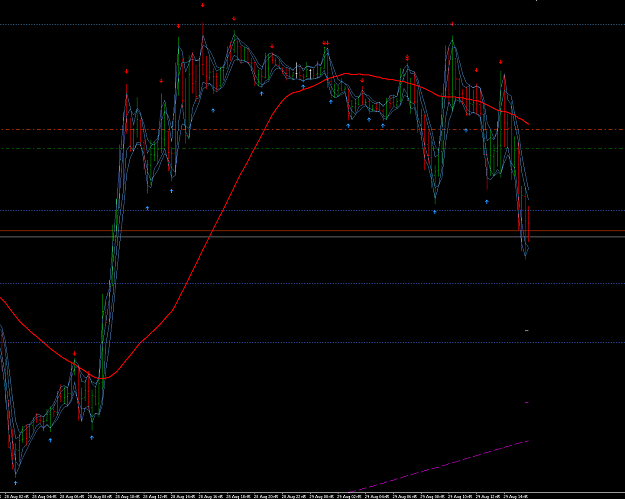Image resolution: width=625 pixels, height=499 pixels.
Task: Click the blue buy arrow below the lowest candle
Action: (16, 483)
